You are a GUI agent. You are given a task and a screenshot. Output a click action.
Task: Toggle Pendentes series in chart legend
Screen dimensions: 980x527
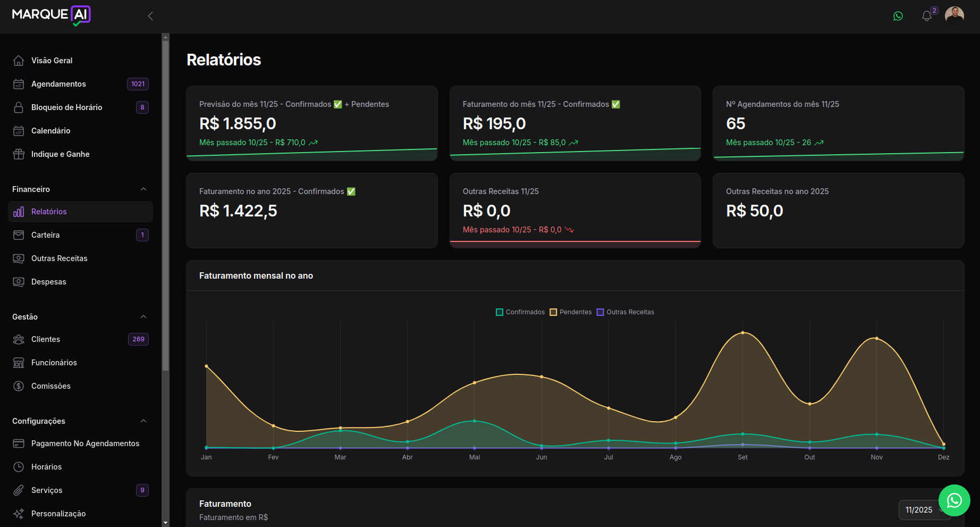571,312
